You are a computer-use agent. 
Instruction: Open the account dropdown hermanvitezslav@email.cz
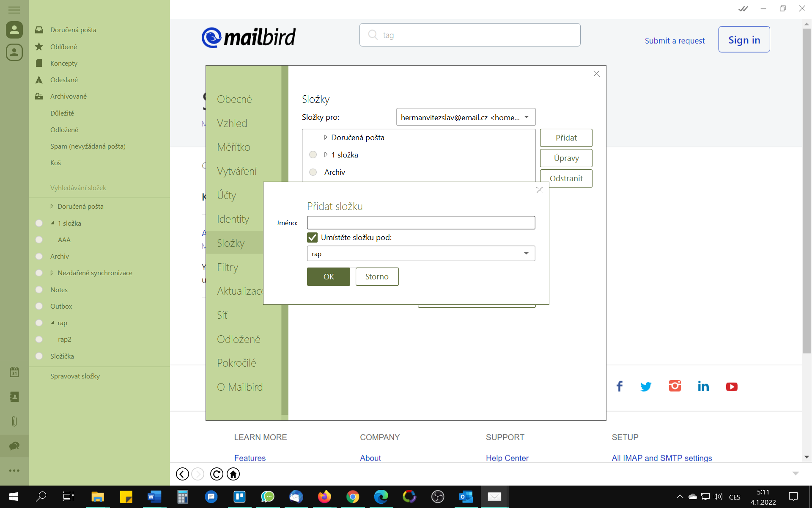click(465, 117)
